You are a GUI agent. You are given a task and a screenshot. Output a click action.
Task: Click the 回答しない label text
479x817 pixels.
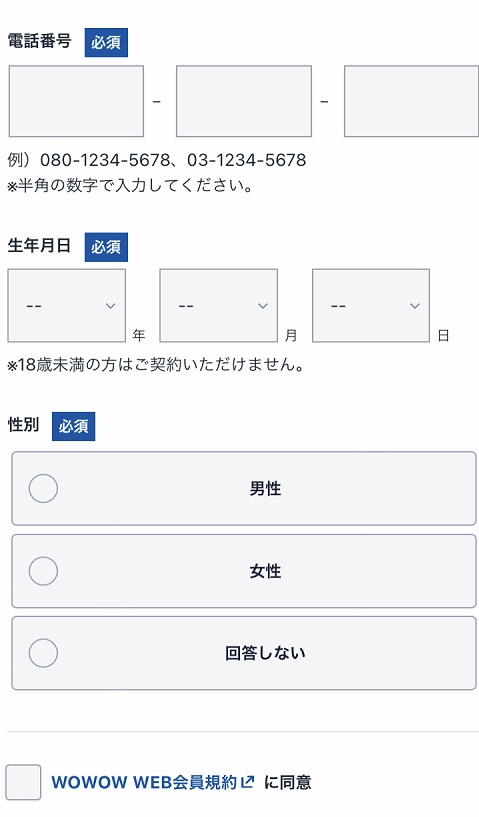[x=265, y=653]
